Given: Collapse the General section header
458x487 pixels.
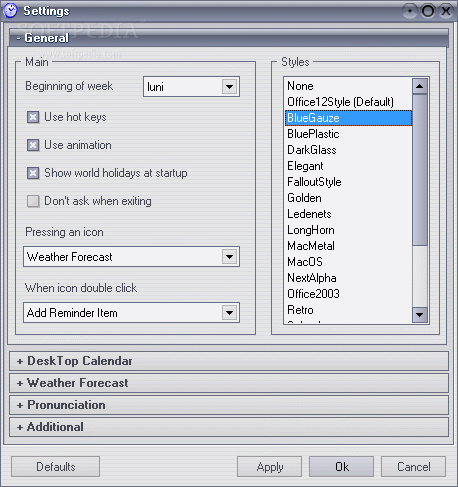Looking at the screenshot, I should pos(229,38).
